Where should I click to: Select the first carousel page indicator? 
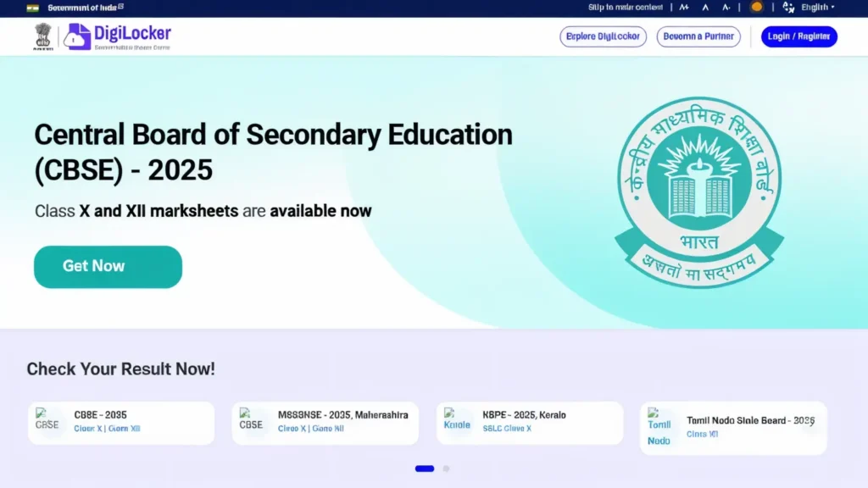coord(425,469)
